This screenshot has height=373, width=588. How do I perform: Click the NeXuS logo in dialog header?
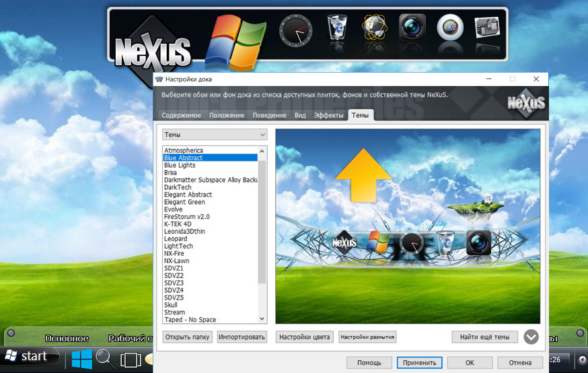coord(526,103)
